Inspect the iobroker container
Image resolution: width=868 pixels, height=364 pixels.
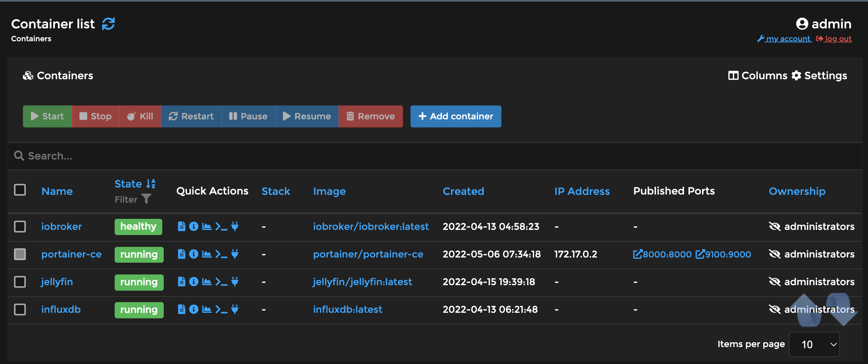194,226
